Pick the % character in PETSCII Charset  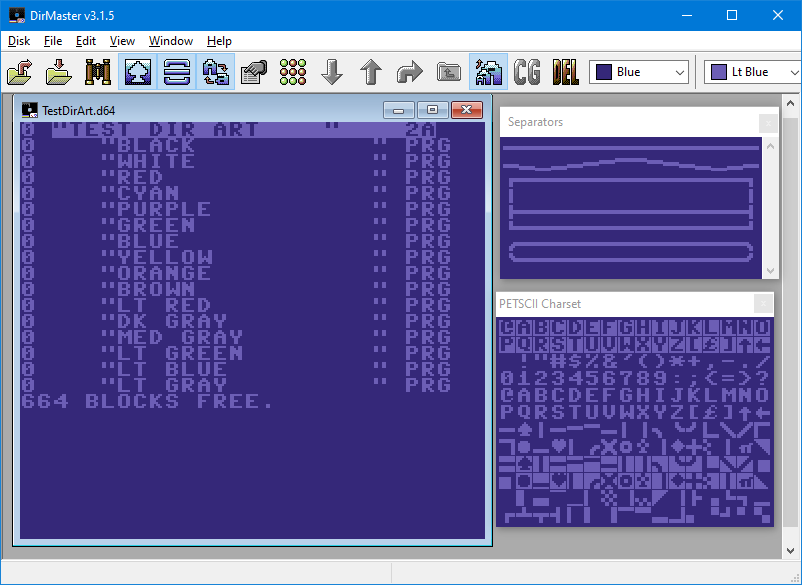pos(592,361)
